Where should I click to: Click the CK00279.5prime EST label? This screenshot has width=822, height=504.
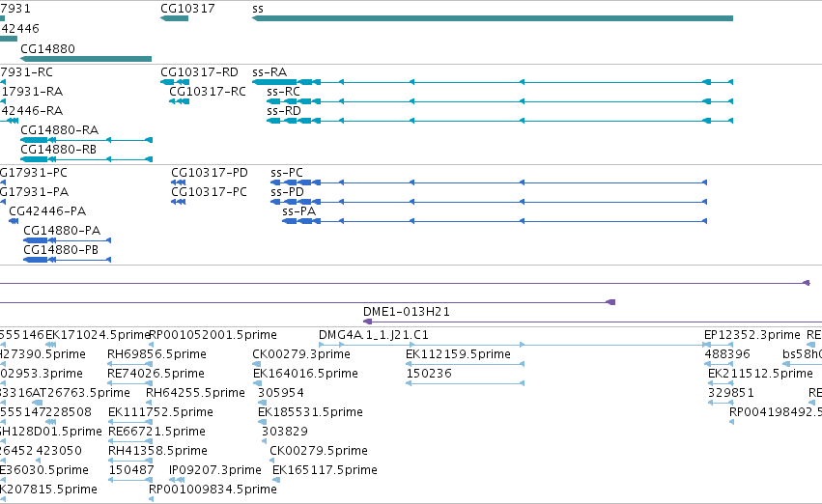point(319,451)
